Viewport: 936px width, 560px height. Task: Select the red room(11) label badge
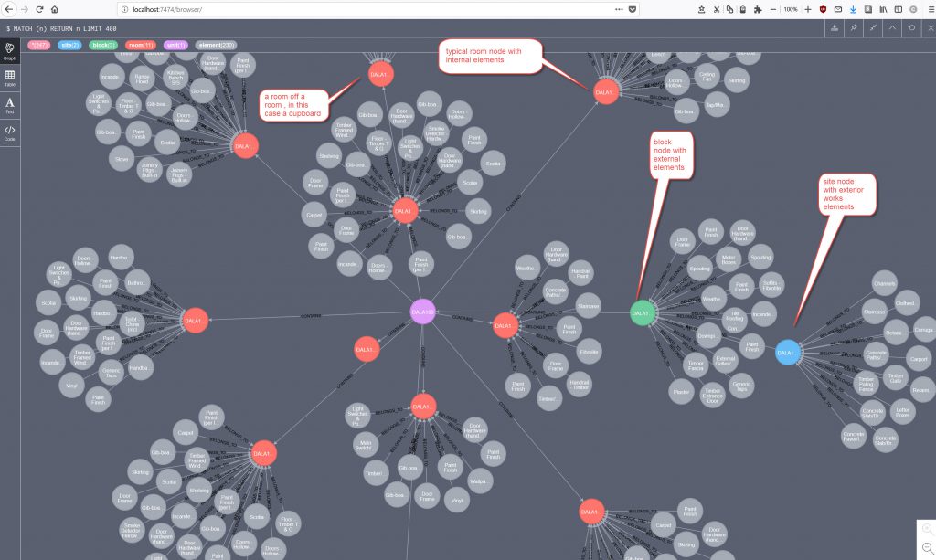tap(141, 45)
